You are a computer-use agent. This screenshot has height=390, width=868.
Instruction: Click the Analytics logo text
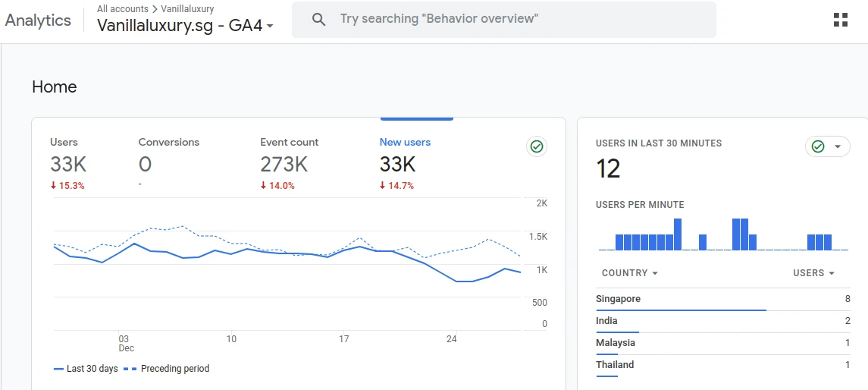38,20
